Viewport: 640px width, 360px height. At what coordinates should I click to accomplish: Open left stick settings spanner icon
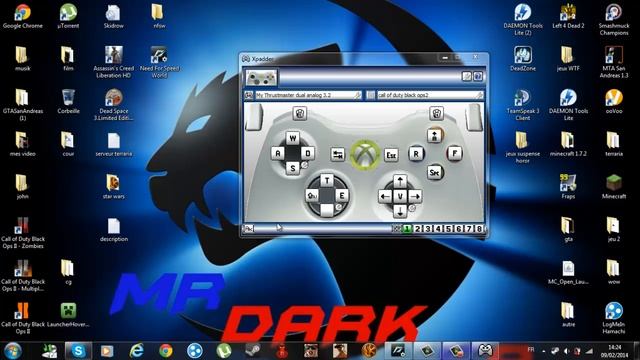click(x=304, y=165)
